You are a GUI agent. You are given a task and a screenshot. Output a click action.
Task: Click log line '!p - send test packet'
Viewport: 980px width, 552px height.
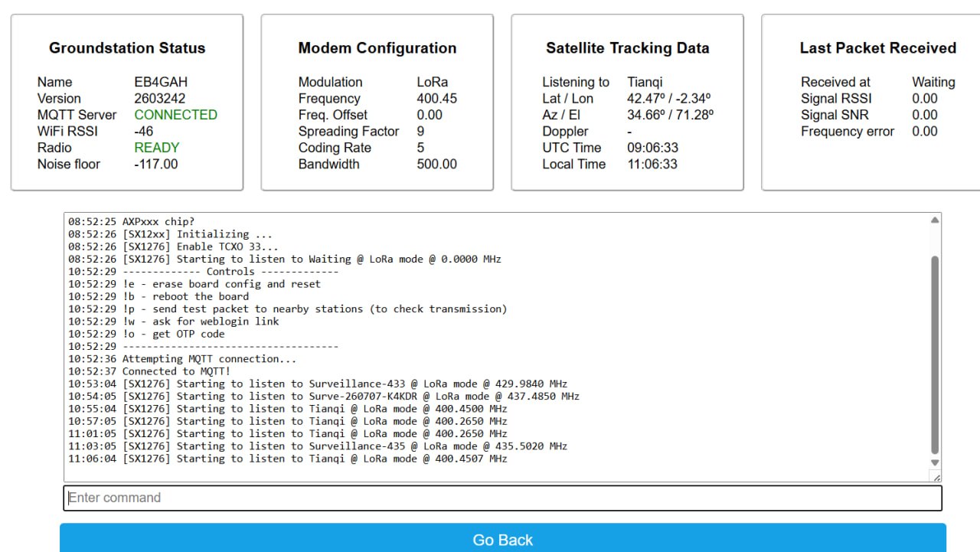click(x=287, y=309)
